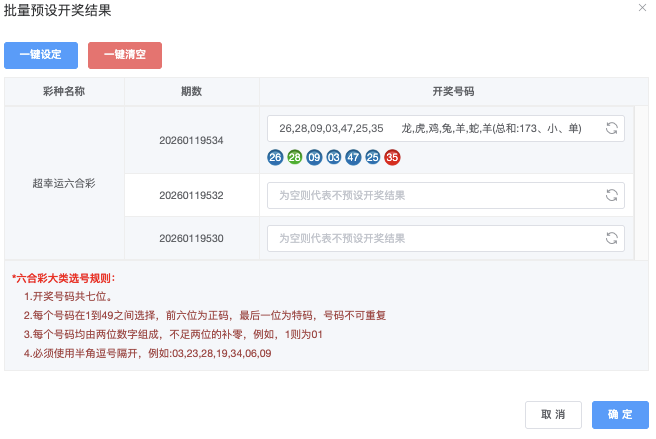Select the blue 09 ball
The height and width of the screenshot is (439, 656).
pos(314,157)
